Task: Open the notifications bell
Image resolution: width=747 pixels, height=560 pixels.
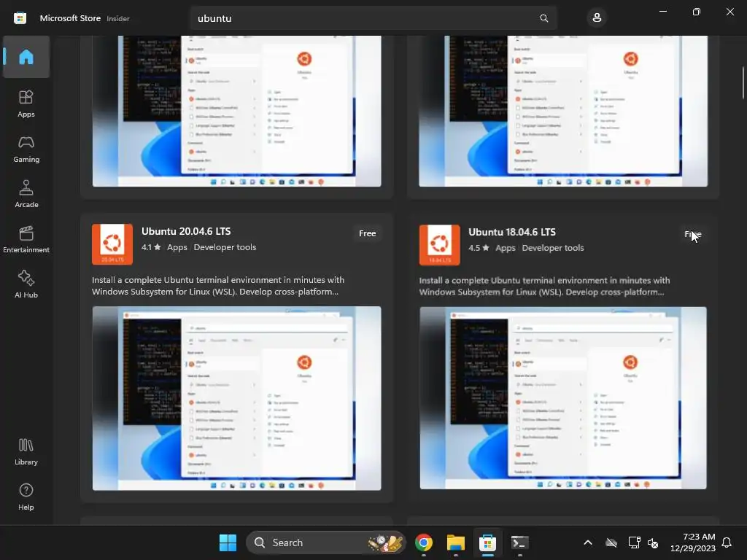Action: [727, 542]
